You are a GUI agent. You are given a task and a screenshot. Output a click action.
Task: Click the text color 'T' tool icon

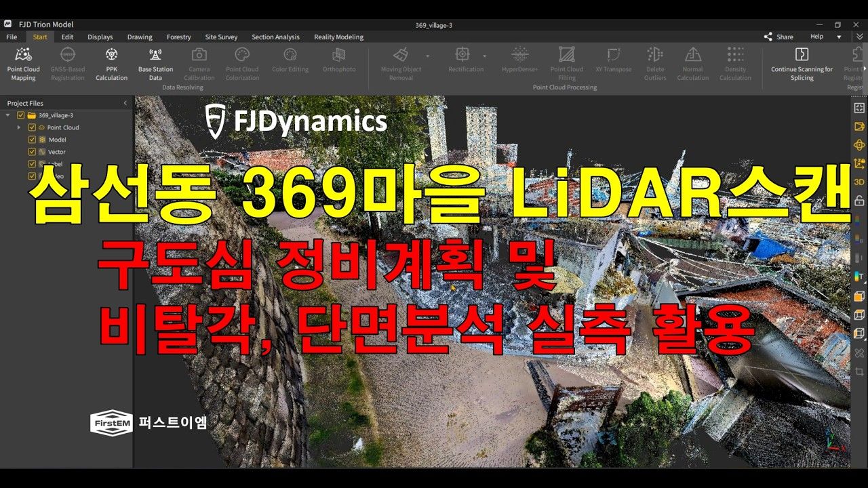click(859, 276)
